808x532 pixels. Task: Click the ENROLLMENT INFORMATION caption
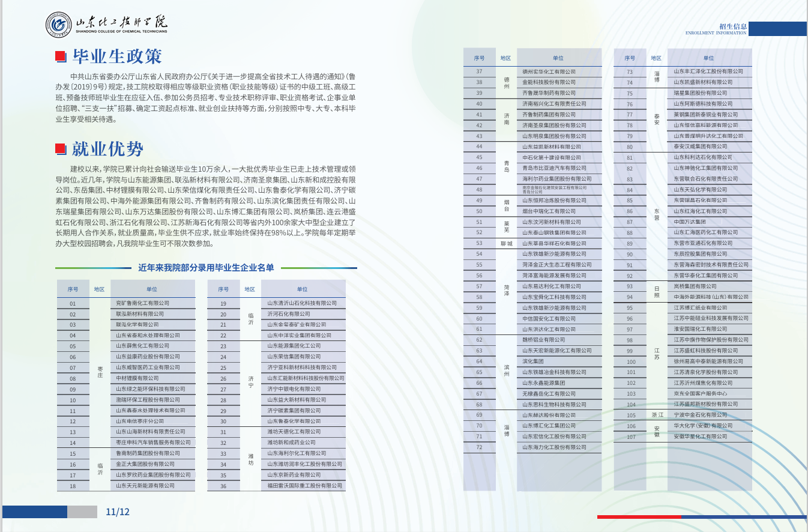coord(716,33)
